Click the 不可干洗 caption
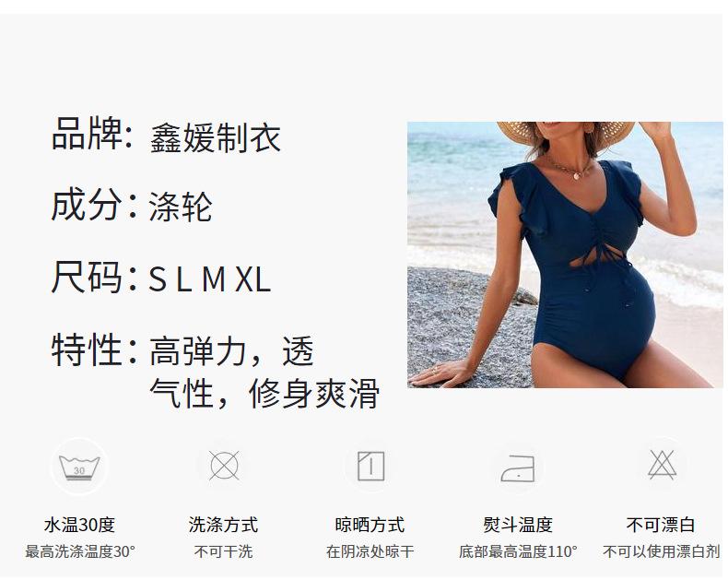 pyautogui.click(x=223, y=551)
